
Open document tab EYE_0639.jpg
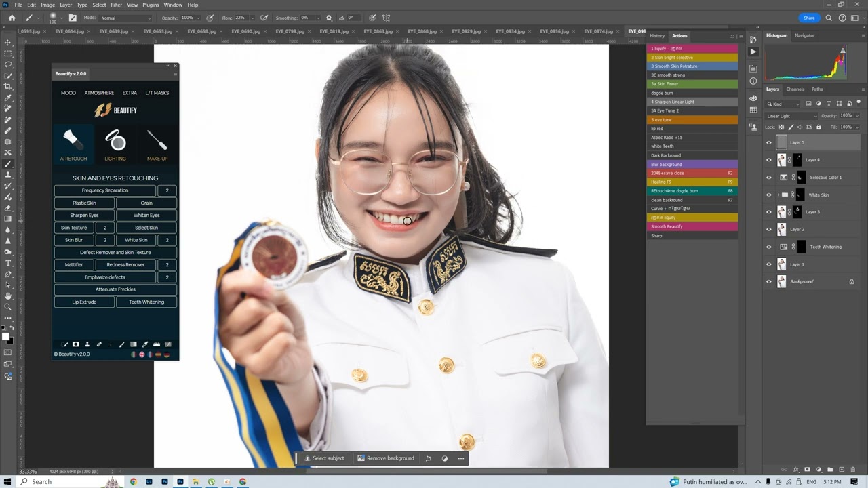(x=113, y=31)
